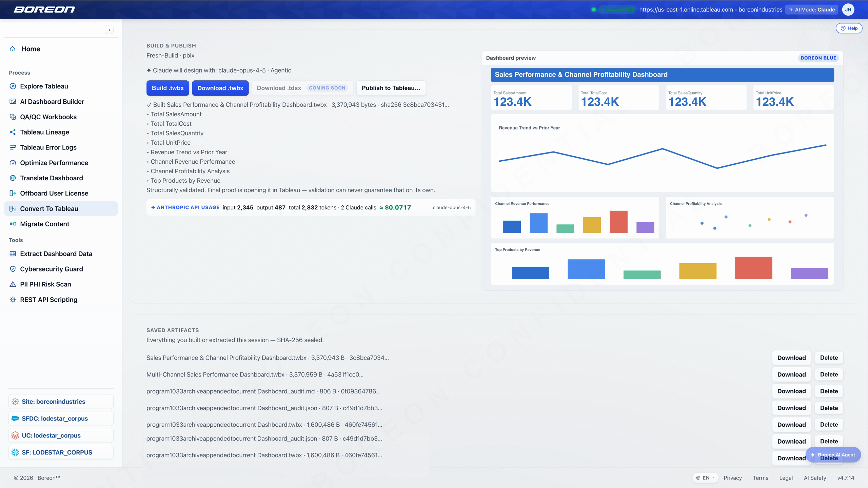Click the Download .tdsx coming soon button
This screenshot has height=488, width=868.
(302, 88)
